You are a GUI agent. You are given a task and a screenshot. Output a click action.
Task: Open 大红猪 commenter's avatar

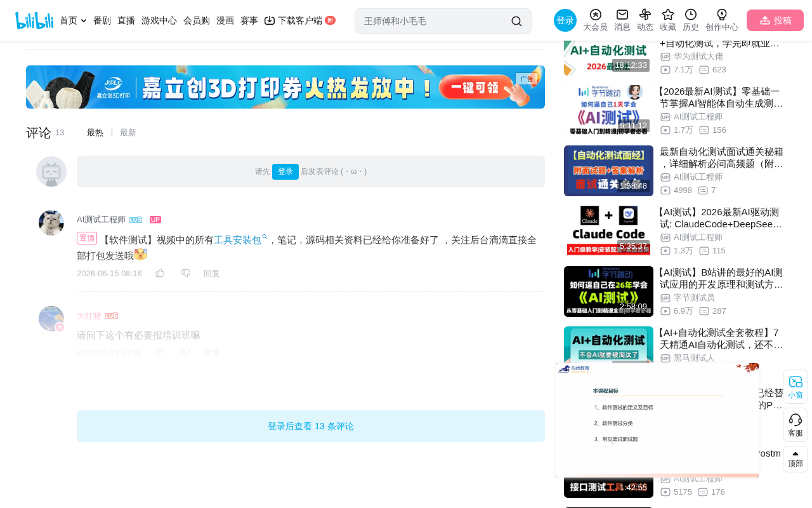51,319
